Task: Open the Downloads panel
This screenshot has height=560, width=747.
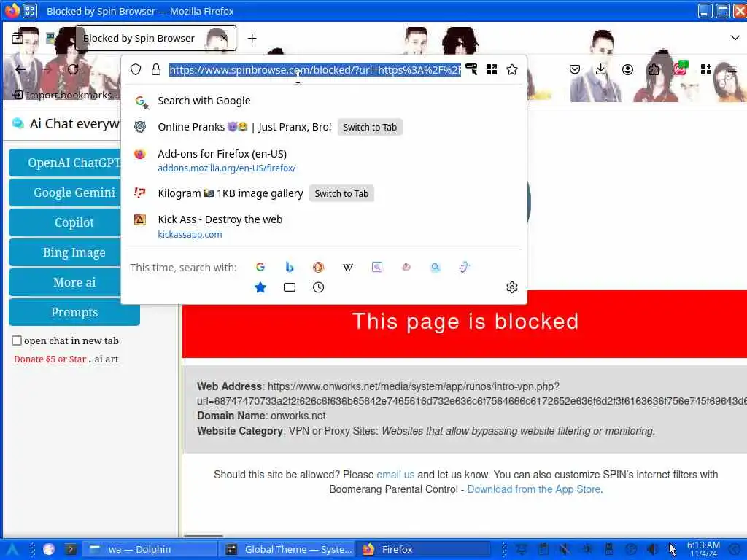Action: point(601,69)
